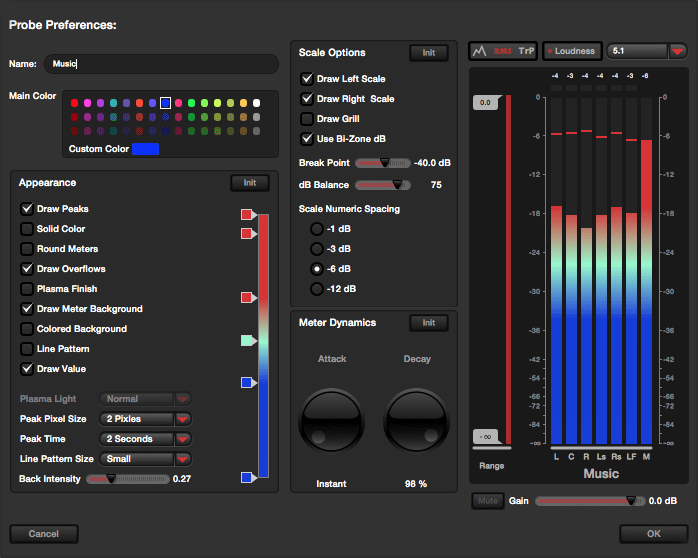Enable Plasma Finish
This screenshot has height=558, width=698.
pos(27,289)
